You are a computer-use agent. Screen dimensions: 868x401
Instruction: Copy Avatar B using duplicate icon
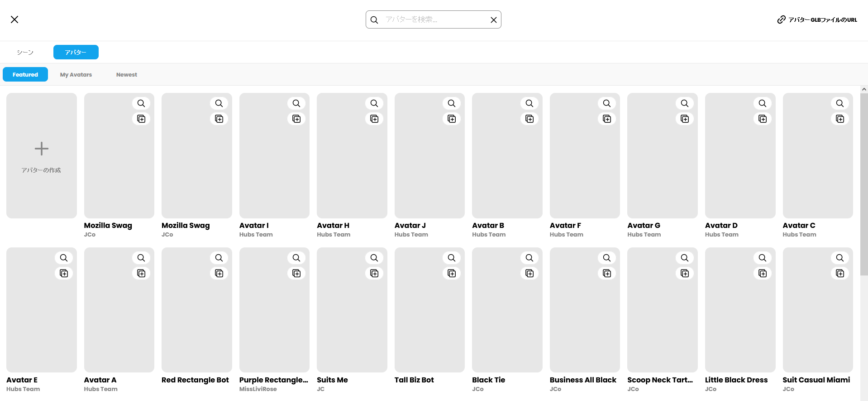(x=529, y=119)
